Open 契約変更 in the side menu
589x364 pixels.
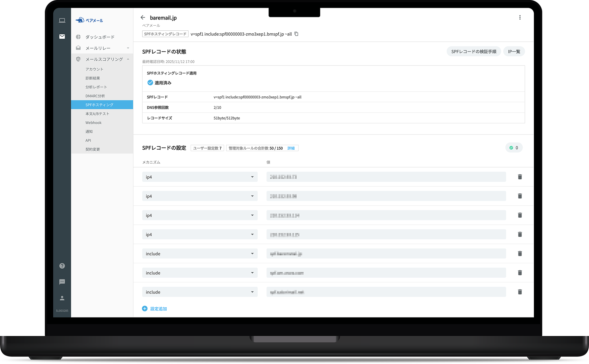(93, 149)
